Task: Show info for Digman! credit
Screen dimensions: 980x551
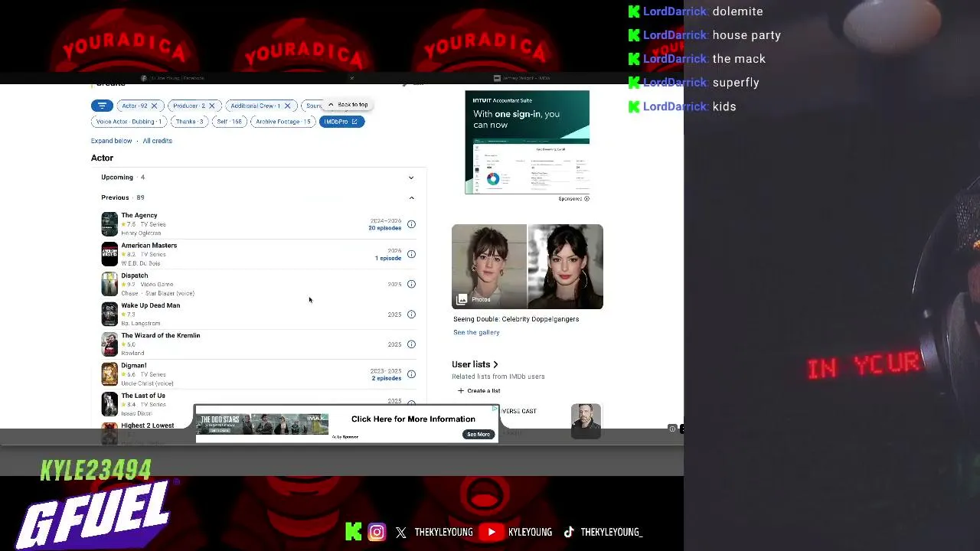Action: point(411,374)
